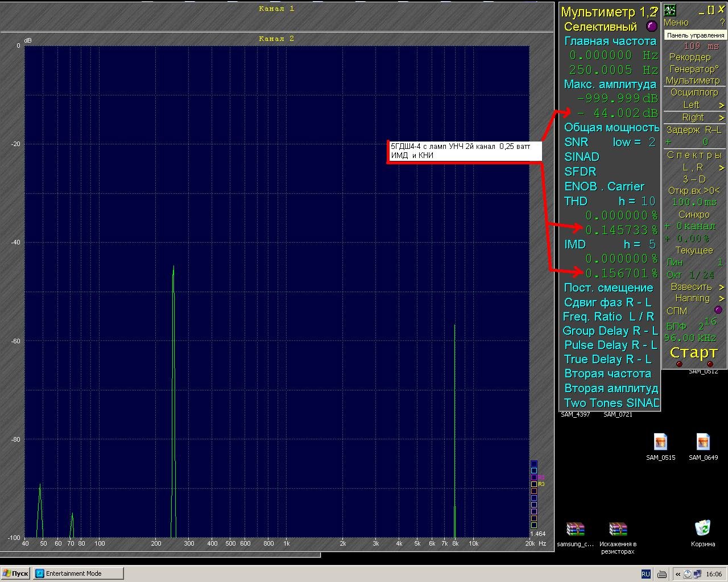Click the big Старт button
The height and width of the screenshot is (582, 728).
coord(694,352)
